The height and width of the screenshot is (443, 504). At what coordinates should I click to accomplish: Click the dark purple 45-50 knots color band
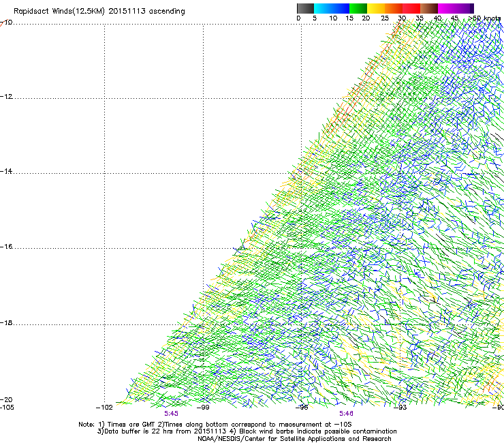tap(464, 8)
